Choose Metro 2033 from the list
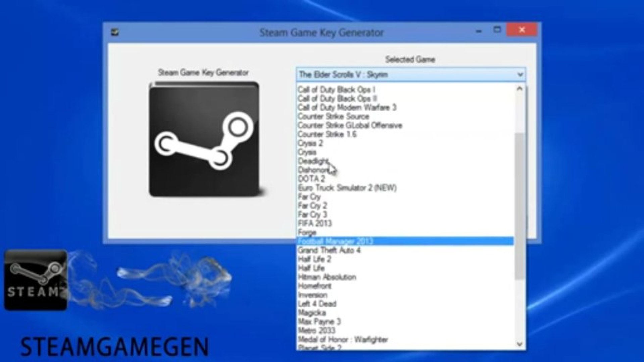The height and width of the screenshot is (362, 644). pos(316,330)
